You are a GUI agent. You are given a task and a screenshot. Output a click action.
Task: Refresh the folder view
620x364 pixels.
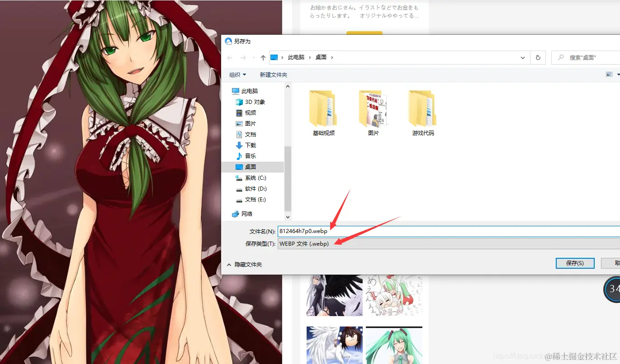click(x=538, y=58)
